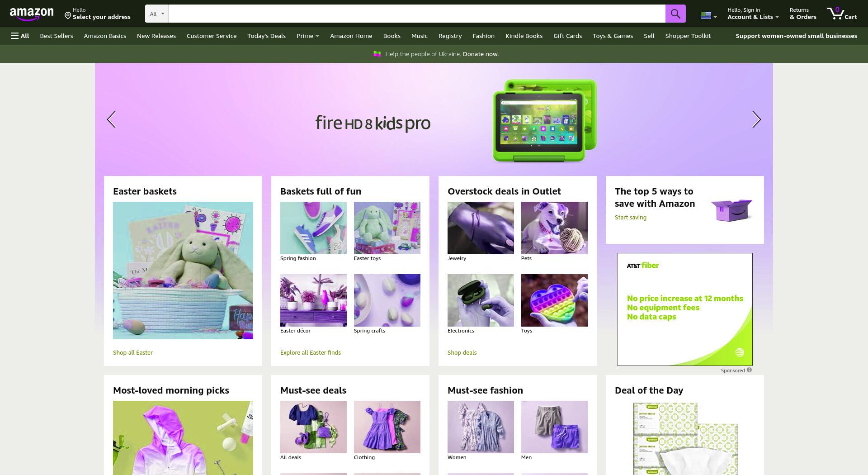Open Registry in navigation bar

[x=450, y=36]
